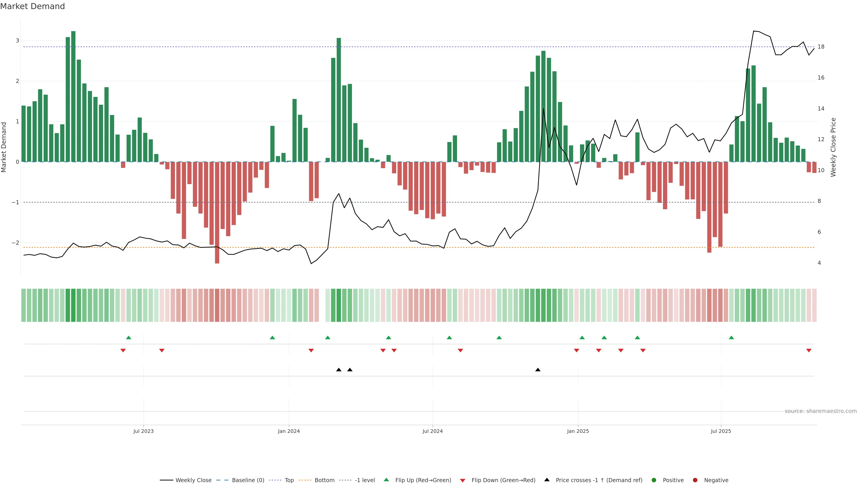Click the Jan 2024 x-axis label
This screenshot has height=488, width=868.
click(289, 431)
